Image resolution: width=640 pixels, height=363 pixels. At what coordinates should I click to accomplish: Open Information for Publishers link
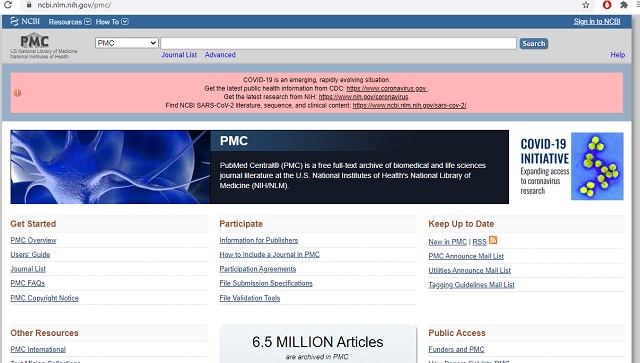point(259,240)
